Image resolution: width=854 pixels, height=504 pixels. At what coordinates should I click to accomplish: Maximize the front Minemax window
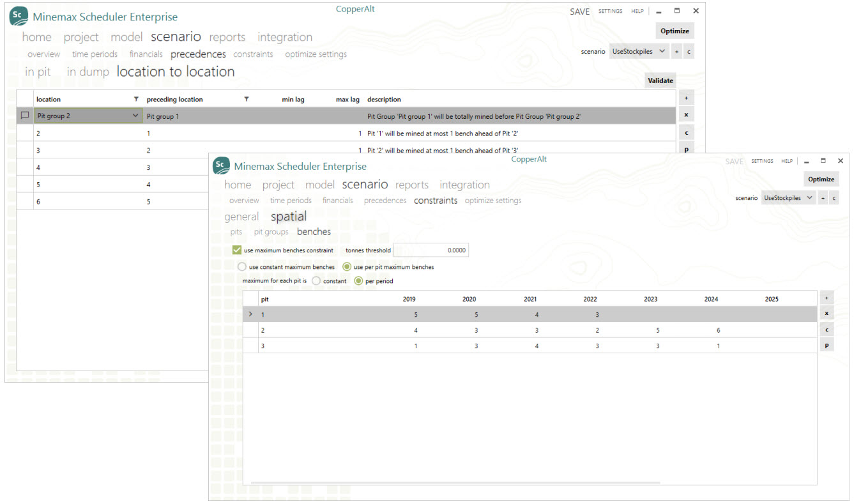[823, 161]
